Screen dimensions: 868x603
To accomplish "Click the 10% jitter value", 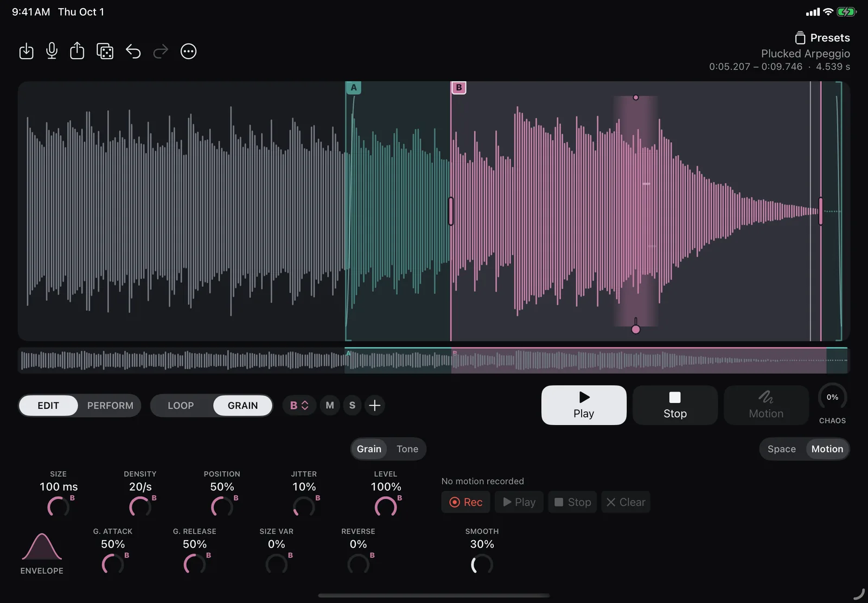I will point(304,487).
